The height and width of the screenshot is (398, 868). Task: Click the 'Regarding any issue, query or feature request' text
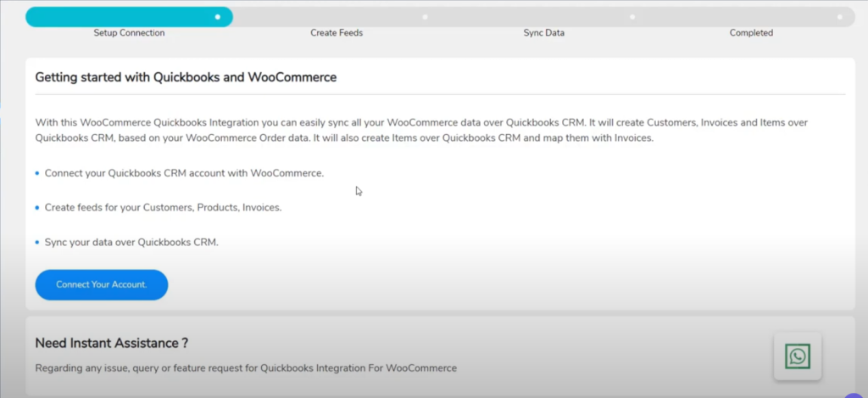[247, 367]
